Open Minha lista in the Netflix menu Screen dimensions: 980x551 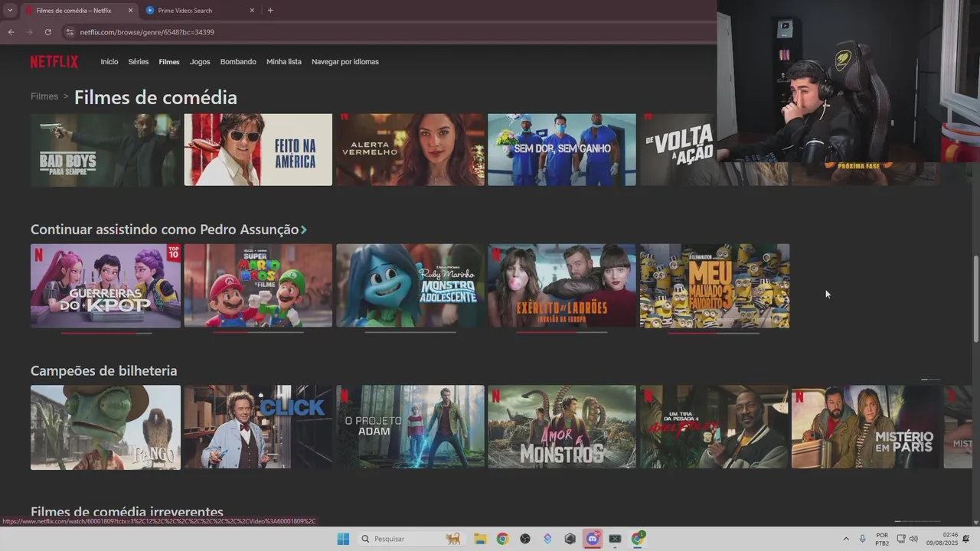click(x=284, y=62)
